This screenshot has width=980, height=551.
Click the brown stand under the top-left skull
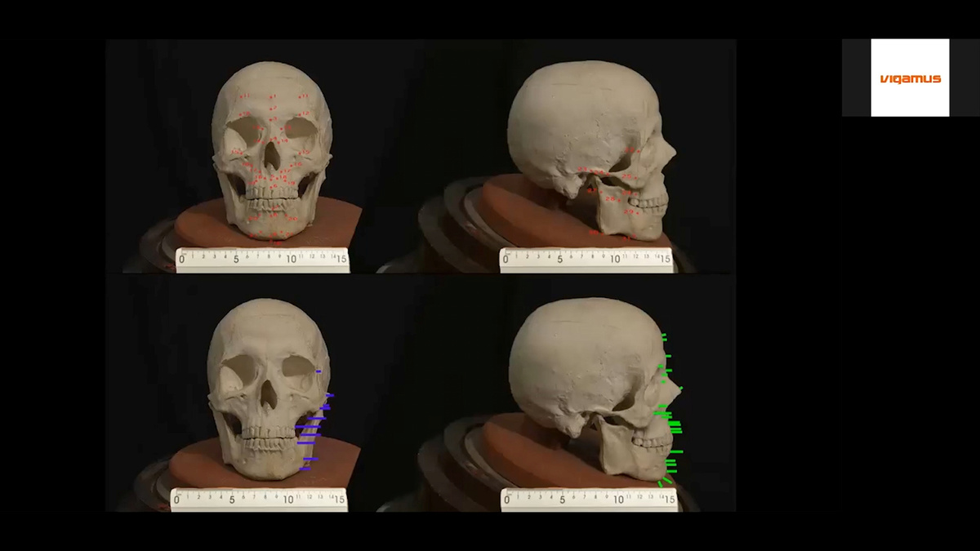(343, 220)
